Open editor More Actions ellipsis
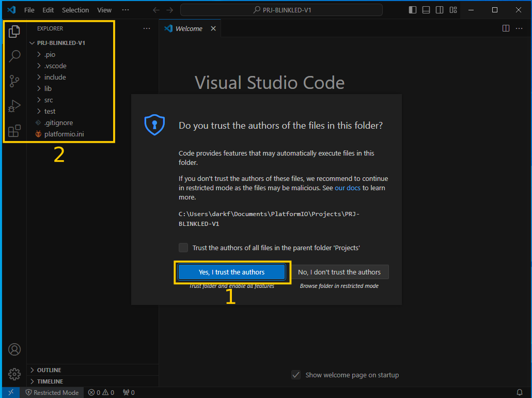 tap(519, 28)
